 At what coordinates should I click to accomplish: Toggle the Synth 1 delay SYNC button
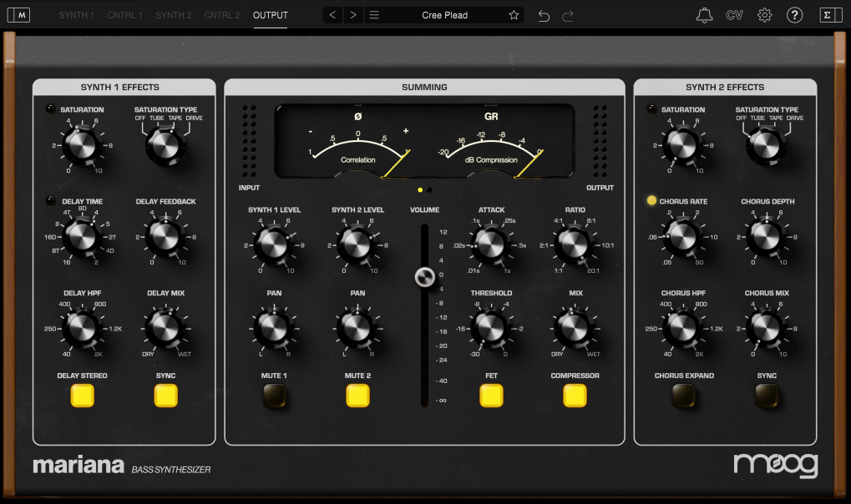(166, 396)
